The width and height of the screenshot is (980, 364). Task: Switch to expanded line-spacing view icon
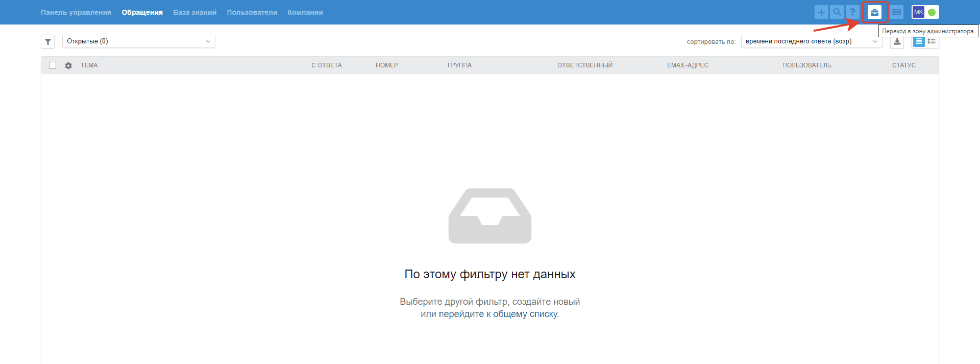click(x=932, y=41)
